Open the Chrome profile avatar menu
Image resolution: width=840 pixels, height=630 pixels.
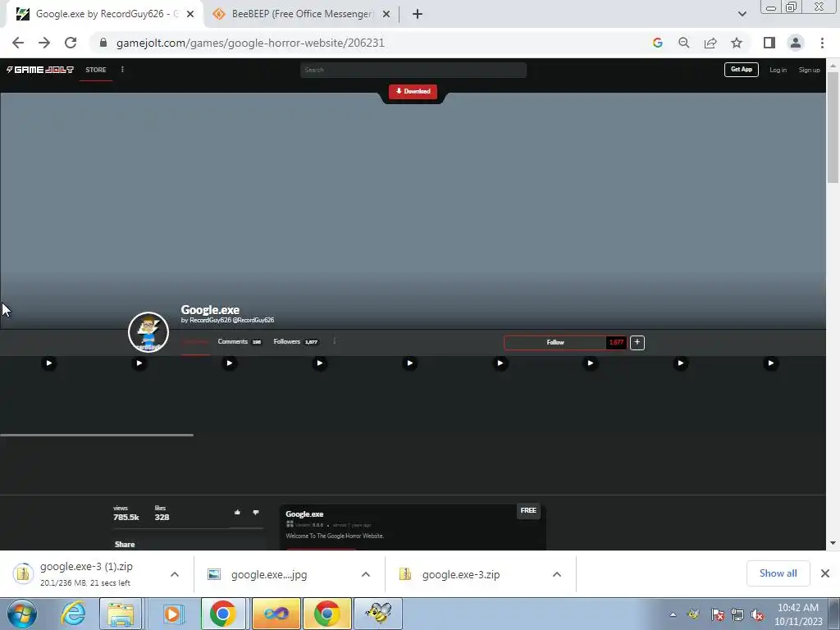[x=796, y=43]
